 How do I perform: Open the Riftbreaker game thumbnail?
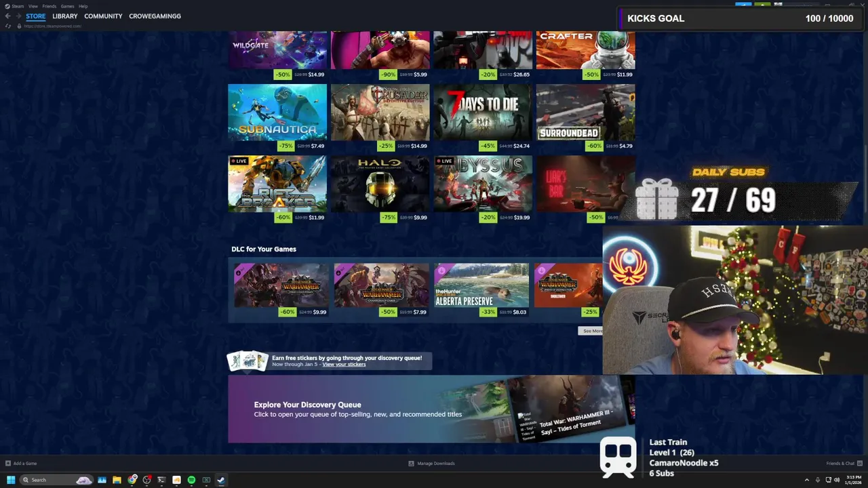[277, 184]
